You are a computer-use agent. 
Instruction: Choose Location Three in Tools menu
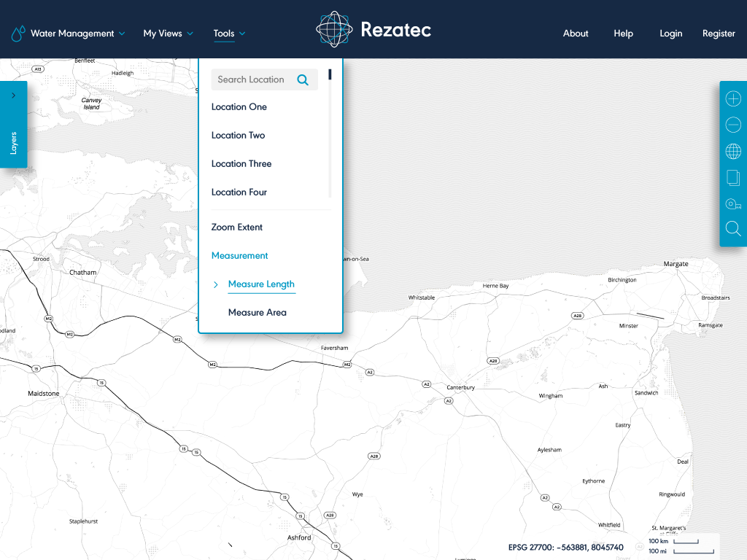point(241,164)
